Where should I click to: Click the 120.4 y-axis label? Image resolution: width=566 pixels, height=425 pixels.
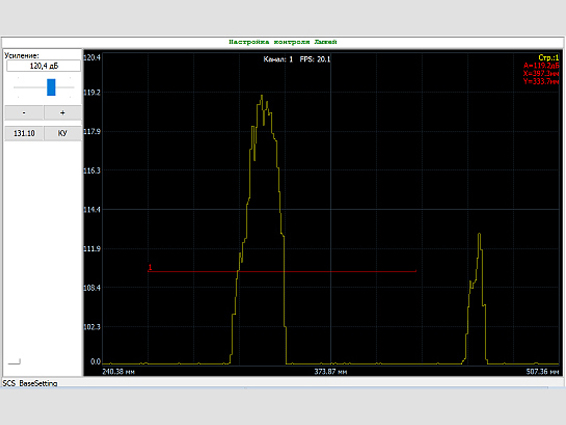[92, 57]
